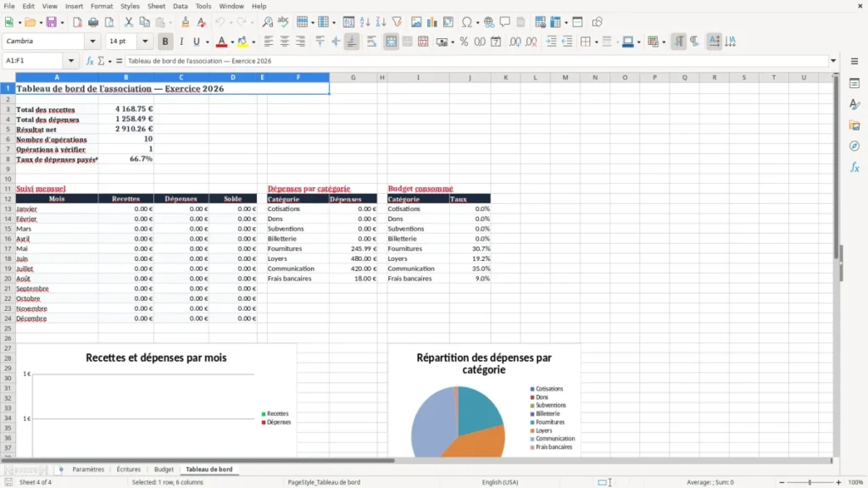Screen dimensions: 868x488
Task: Insert Chart icon in toolbar
Action: click(432, 22)
